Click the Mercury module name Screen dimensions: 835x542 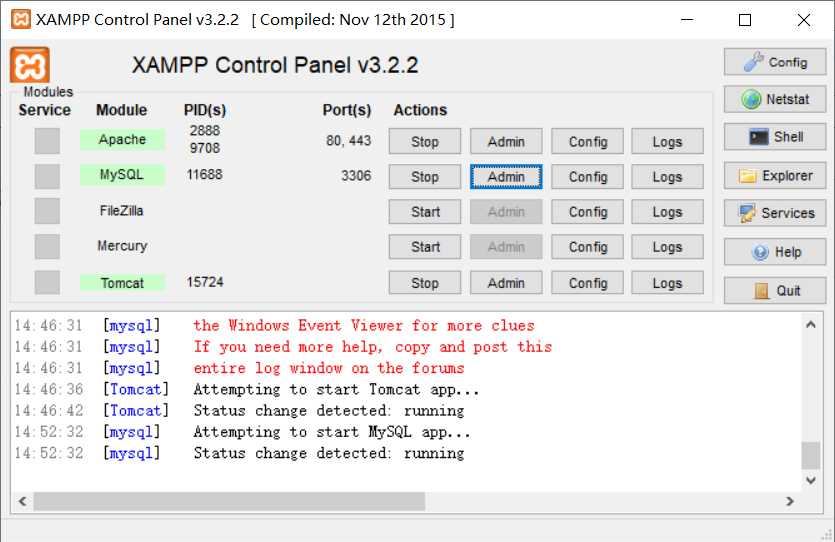(x=122, y=246)
